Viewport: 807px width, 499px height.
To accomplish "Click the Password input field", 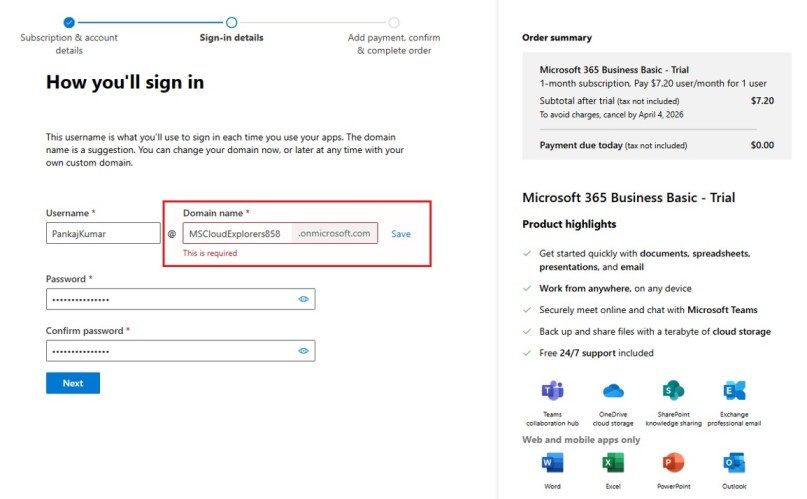I will pos(170,299).
